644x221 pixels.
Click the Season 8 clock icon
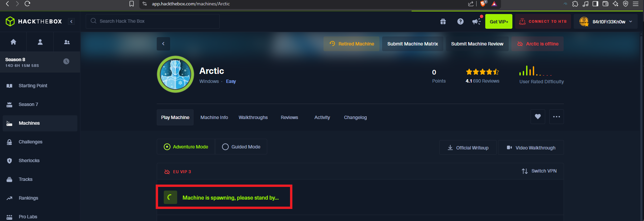click(66, 61)
